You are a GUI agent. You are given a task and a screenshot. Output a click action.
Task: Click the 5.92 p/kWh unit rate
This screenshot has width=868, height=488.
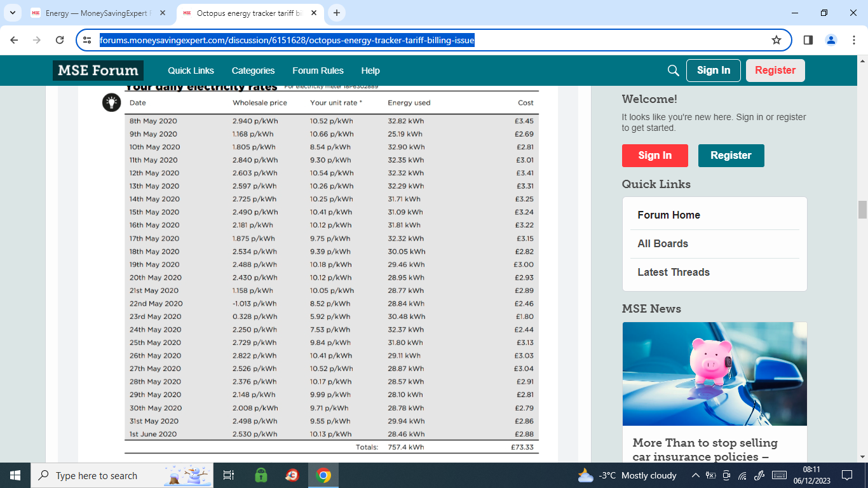click(330, 316)
